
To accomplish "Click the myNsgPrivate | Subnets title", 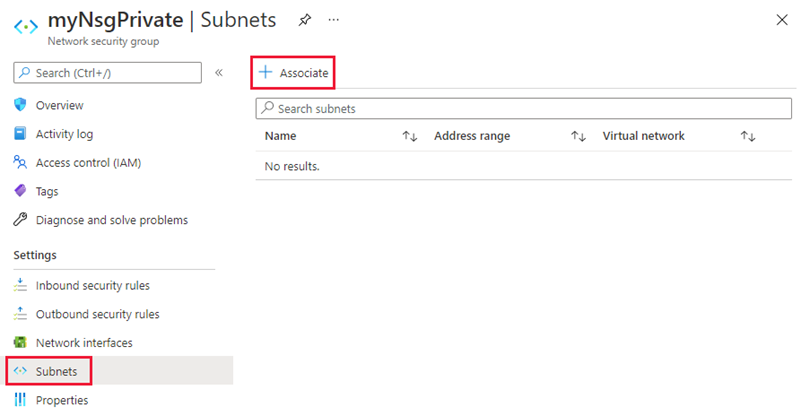I will (x=162, y=20).
